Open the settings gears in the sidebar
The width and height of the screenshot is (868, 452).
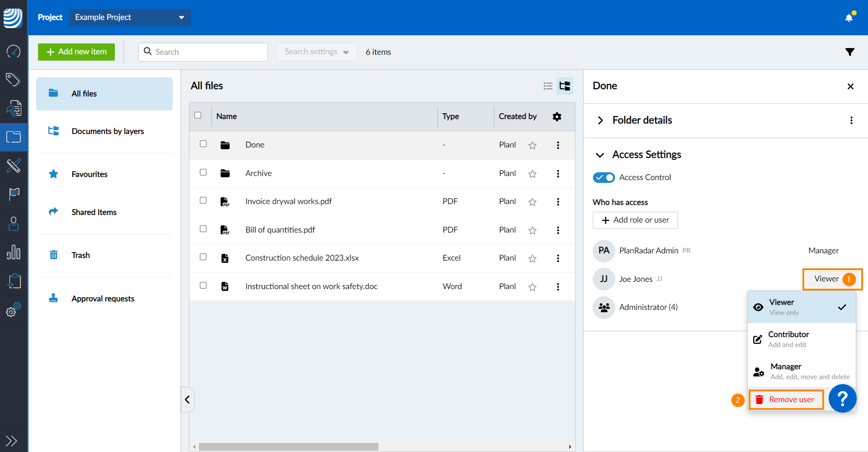13,310
